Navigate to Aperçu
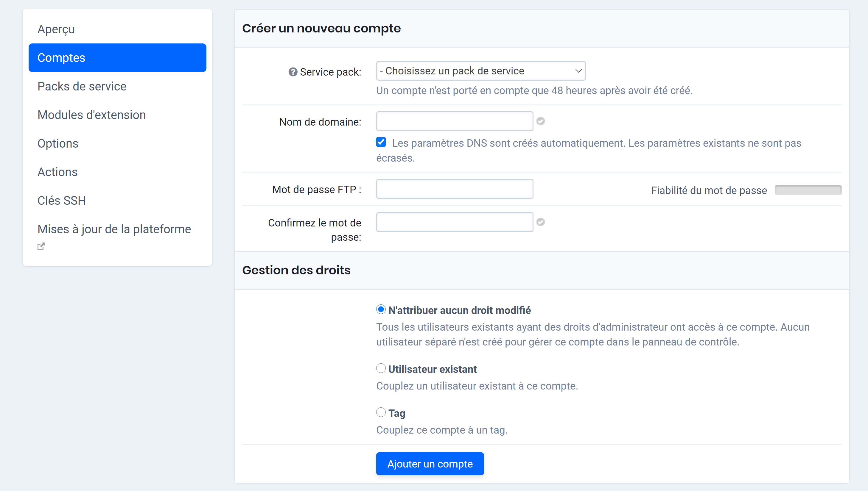Image resolution: width=868 pixels, height=491 pixels. point(56,29)
